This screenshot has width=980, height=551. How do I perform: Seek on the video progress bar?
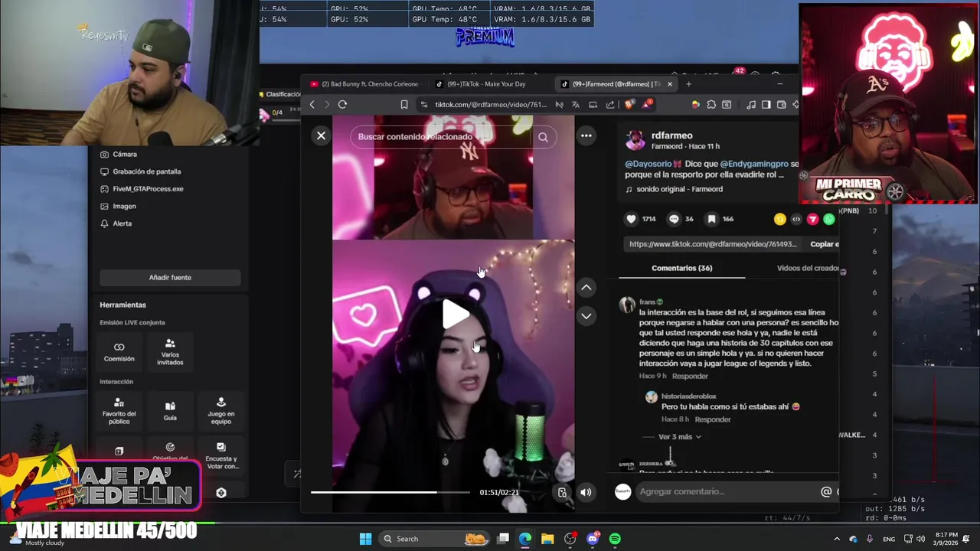point(390,492)
